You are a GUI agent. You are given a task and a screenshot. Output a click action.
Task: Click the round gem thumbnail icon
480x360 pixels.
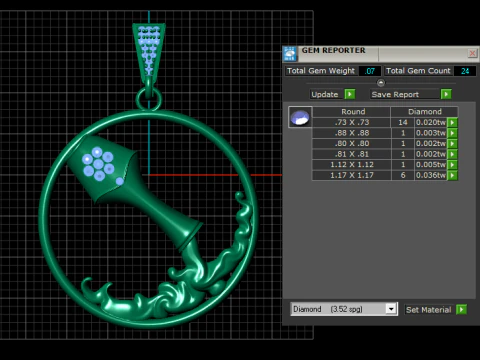click(x=300, y=117)
